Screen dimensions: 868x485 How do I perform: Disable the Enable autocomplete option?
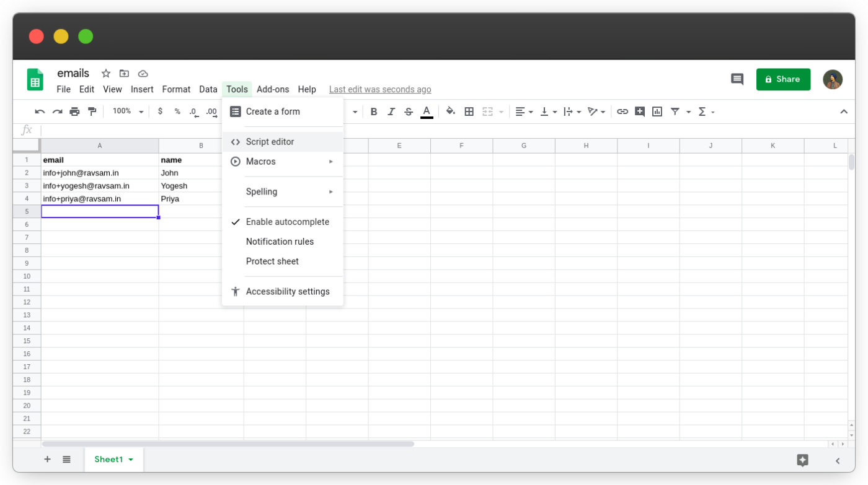288,221
